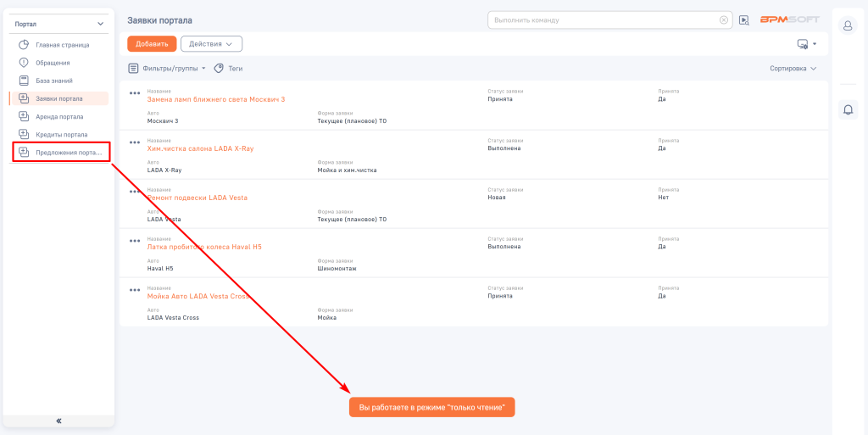Click the filters list icon
The height and width of the screenshot is (435, 868).
133,69
